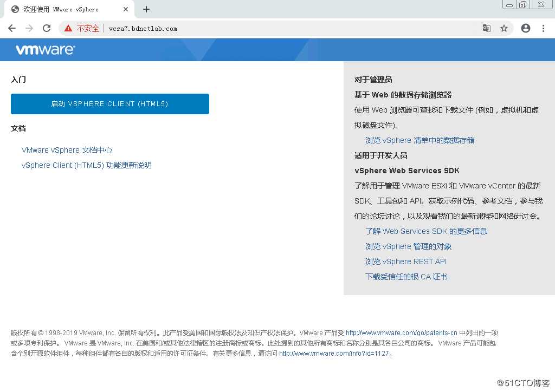
Task: Open 浏览 vSphere 管理的对象 link
Action: click(409, 246)
